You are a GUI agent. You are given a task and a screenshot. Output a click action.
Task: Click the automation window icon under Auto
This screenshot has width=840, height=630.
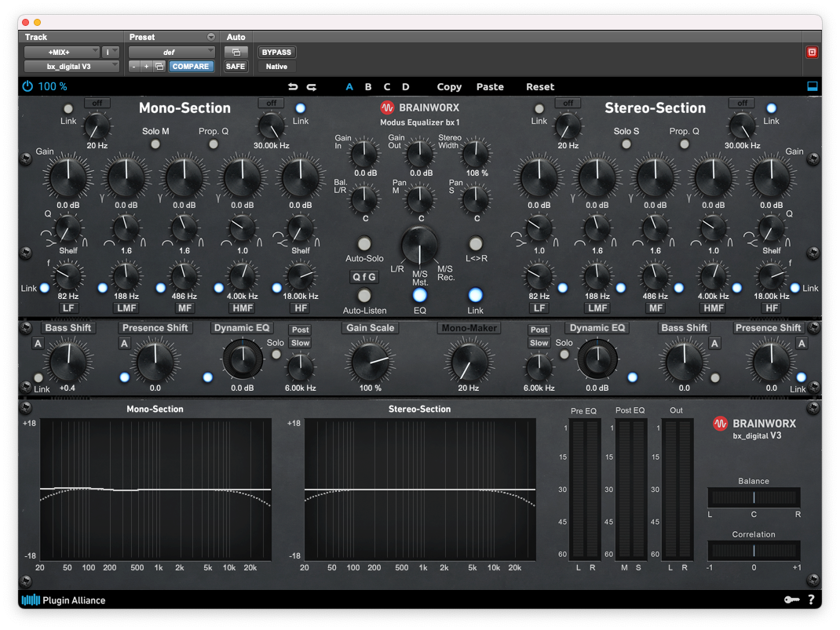(x=236, y=52)
